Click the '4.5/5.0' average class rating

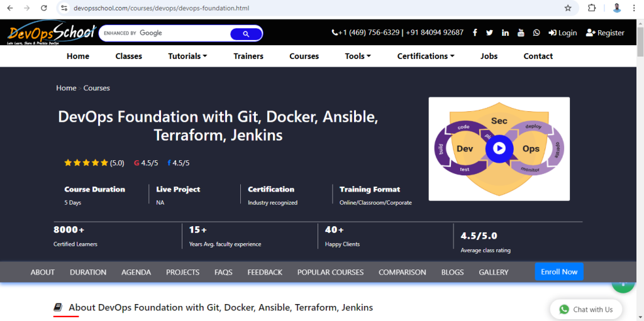coord(479,236)
